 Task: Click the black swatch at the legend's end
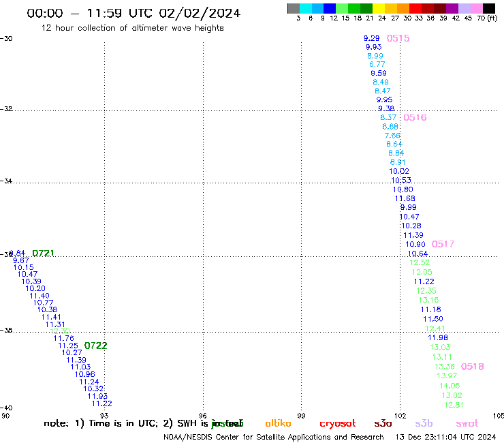coord(489,8)
